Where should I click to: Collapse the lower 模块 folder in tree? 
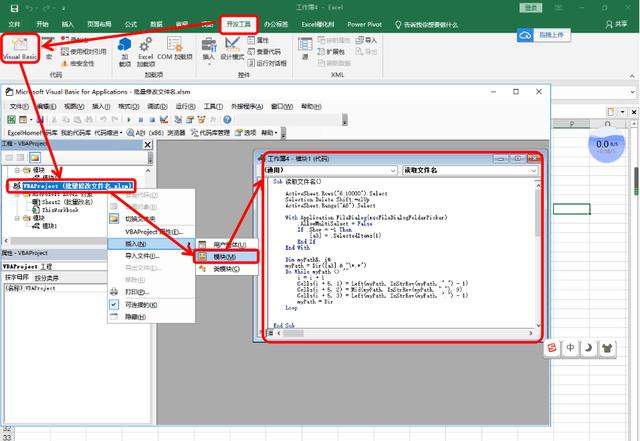click(17, 218)
